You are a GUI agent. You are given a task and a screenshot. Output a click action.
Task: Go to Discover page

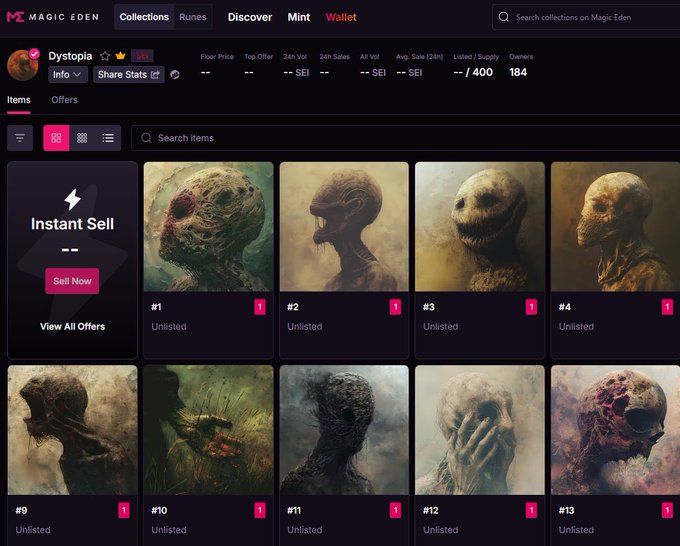[250, 17]
